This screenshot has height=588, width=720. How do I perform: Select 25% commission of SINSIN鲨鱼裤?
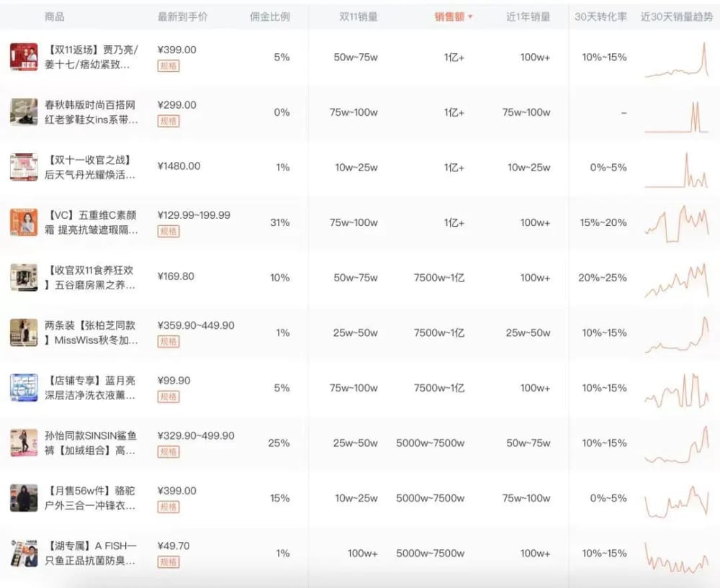279,443
